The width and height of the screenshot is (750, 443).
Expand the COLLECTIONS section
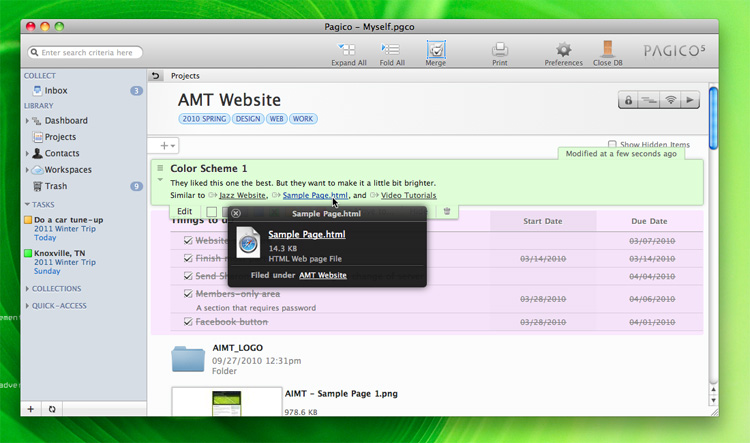[27, 288]
